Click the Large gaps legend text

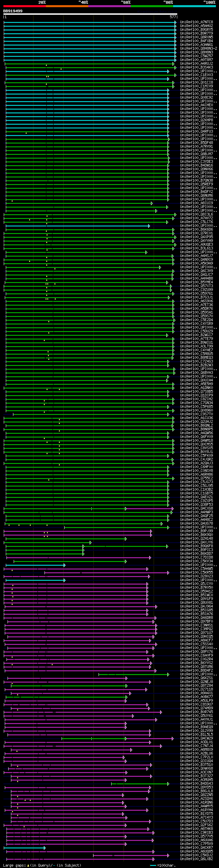tap(42, 865)
